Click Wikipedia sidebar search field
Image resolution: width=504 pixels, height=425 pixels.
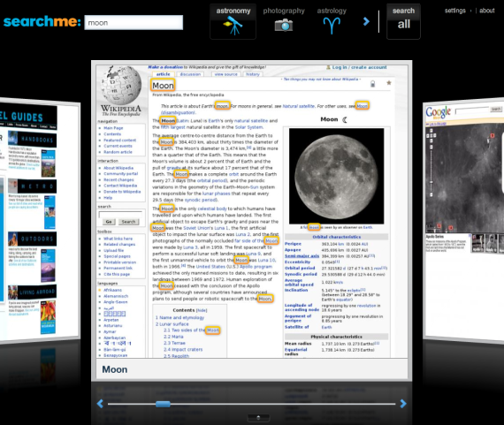coord(120,214)
